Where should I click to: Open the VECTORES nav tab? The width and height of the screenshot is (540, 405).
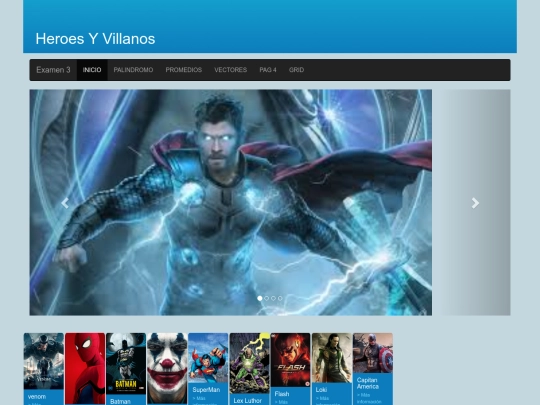[230, 70]
